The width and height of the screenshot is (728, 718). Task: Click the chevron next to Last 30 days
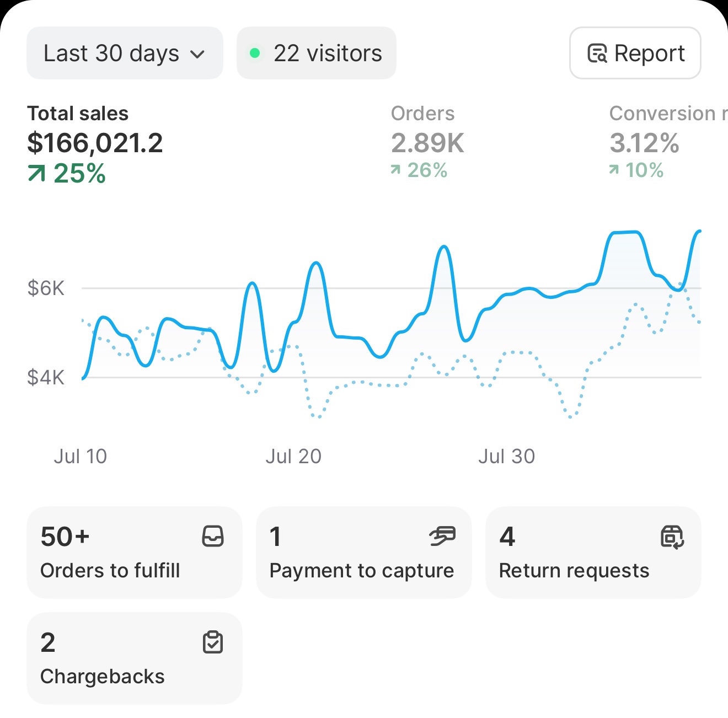pos(199,54)
